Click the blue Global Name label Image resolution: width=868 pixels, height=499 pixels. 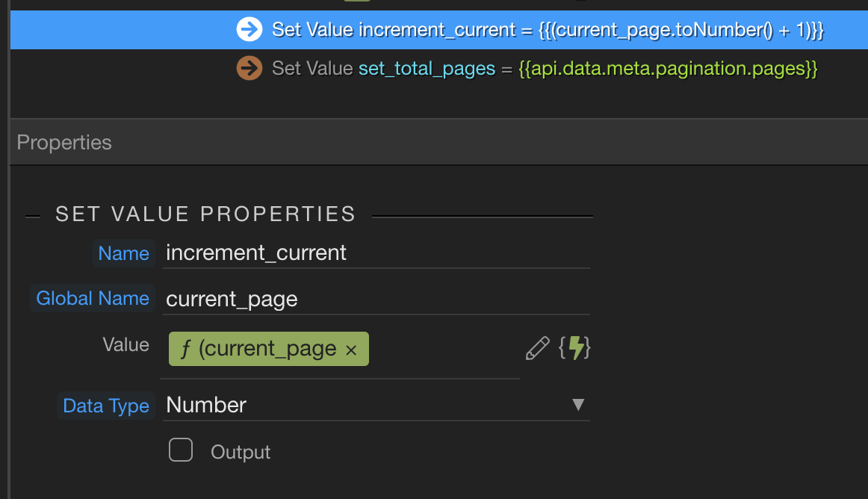[93, 298]
